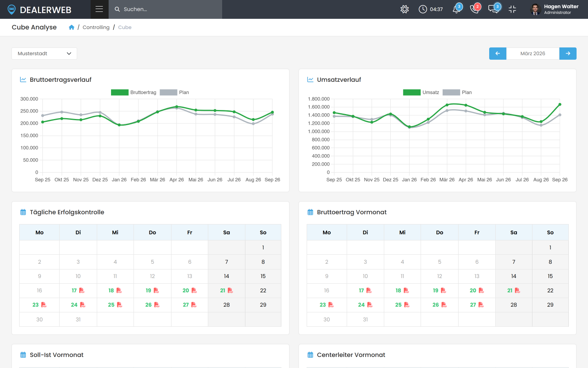Toggle Plan series in Umsatzverlauf legend
The width and height of the screenshot is (588, 368).
[x=457, y=92]
